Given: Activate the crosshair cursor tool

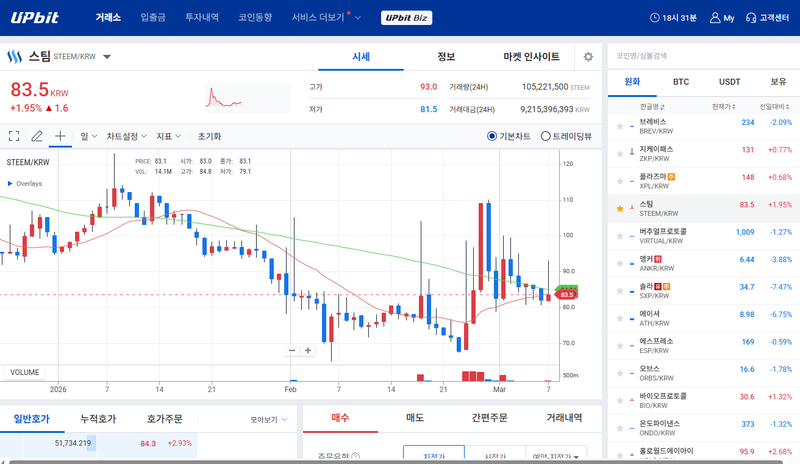Looking at the screenshot, I should click(x=60, y=136).
